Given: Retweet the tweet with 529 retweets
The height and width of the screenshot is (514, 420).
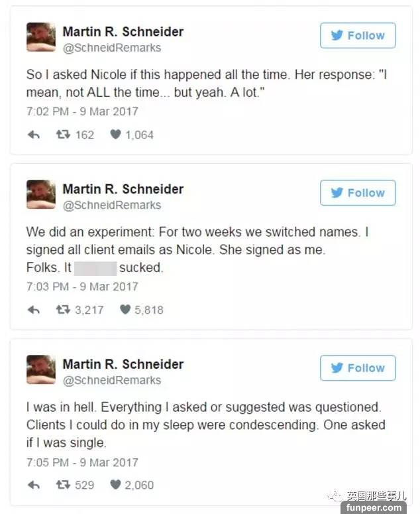Looking at the screenshot, I should [x=63, y=485].
